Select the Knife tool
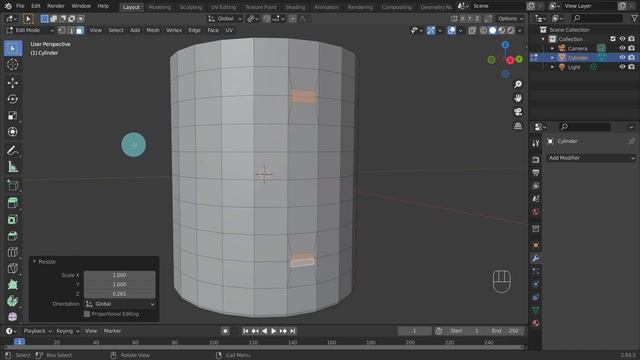 click(x=13, y=269)
